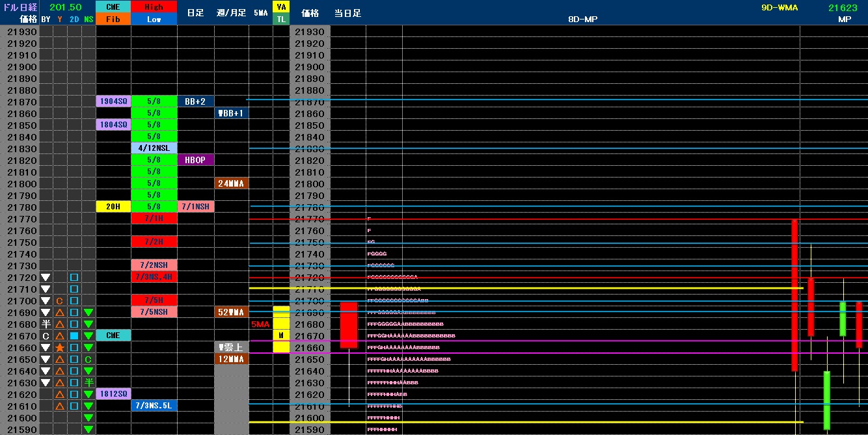Image resolution: width=868 pixels, height=435 pixels.
Task: Click the orange triangle in row 21690
Action: 59,313
